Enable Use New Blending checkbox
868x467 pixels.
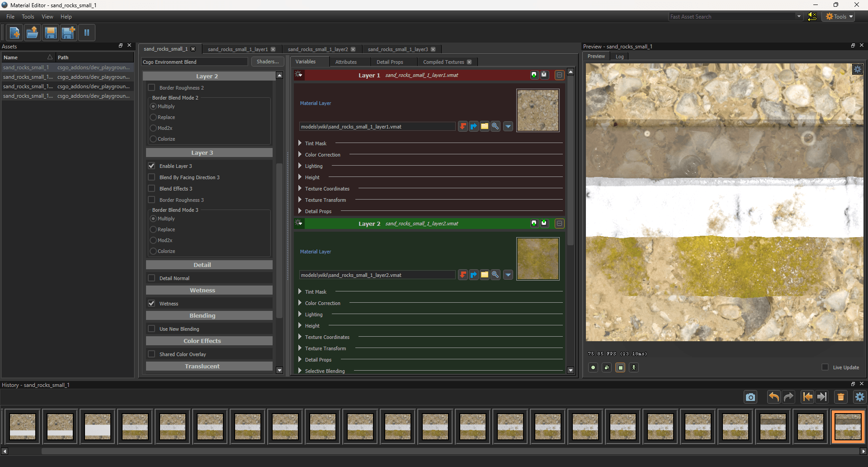pyautogui.click(x=151, y=329)
